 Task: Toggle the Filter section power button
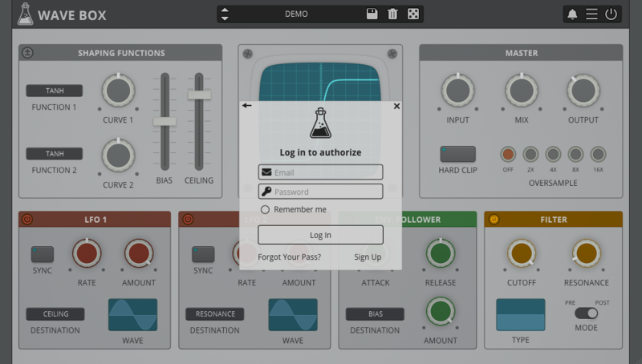click(x=494, y=220)
